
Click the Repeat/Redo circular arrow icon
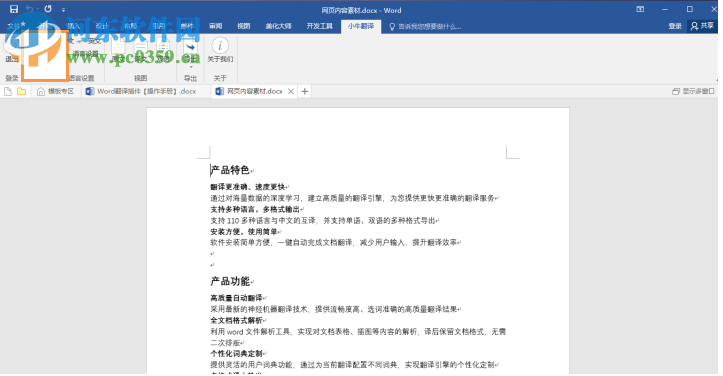(x=48, y=9)
